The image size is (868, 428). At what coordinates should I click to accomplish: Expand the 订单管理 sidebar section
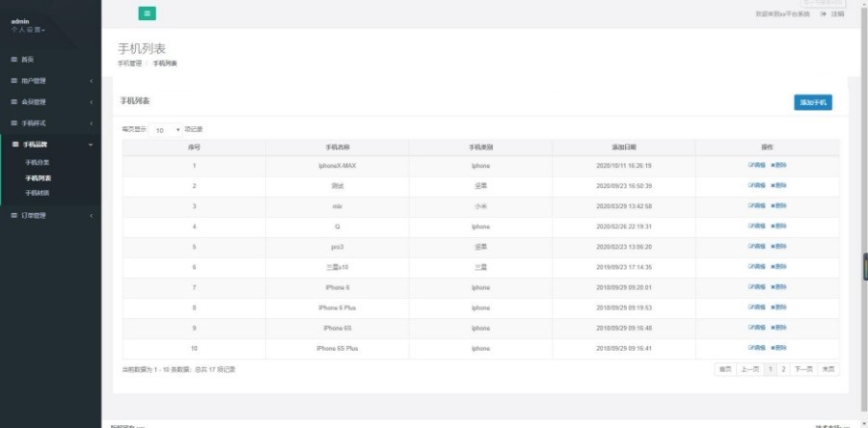click(51, 215)
